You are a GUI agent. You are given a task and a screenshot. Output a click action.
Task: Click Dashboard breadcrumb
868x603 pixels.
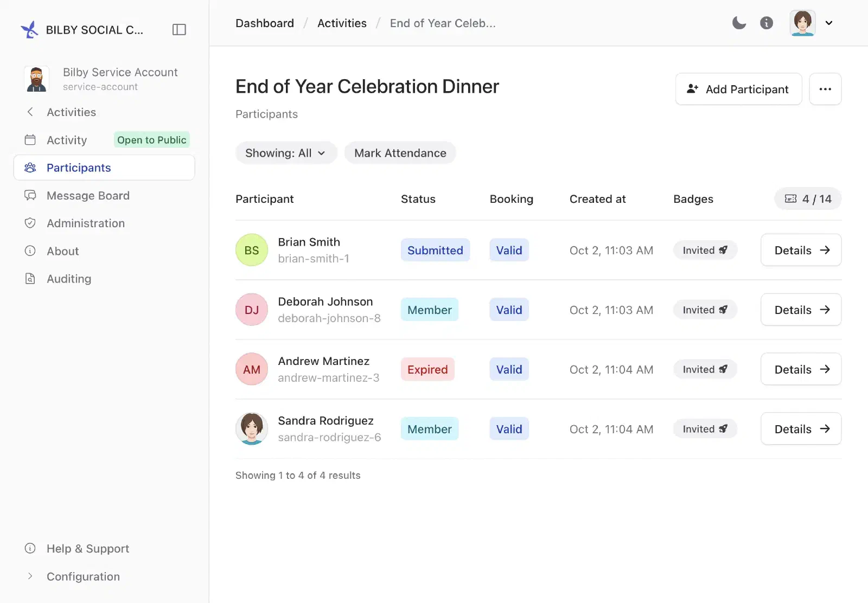pos(265,23)
